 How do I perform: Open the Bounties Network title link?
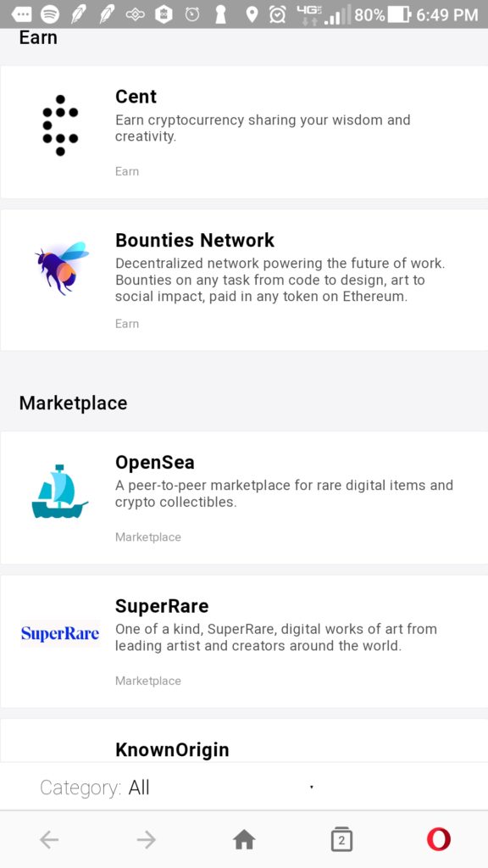click(x=195, y=240)
